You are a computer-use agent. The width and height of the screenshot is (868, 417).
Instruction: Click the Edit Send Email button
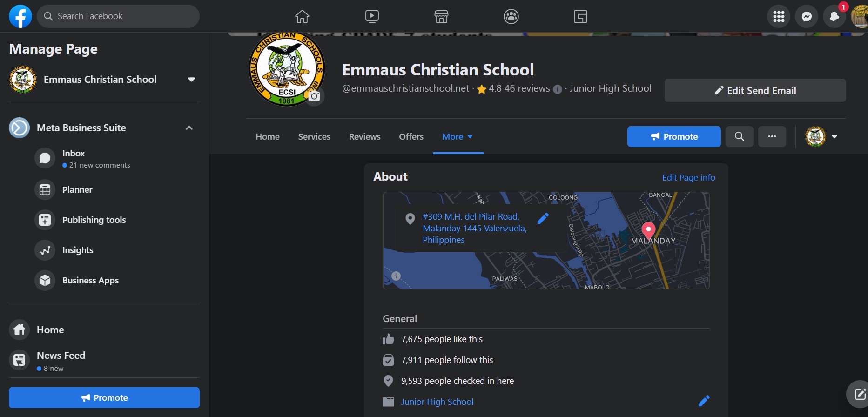(x=755, y=90)
